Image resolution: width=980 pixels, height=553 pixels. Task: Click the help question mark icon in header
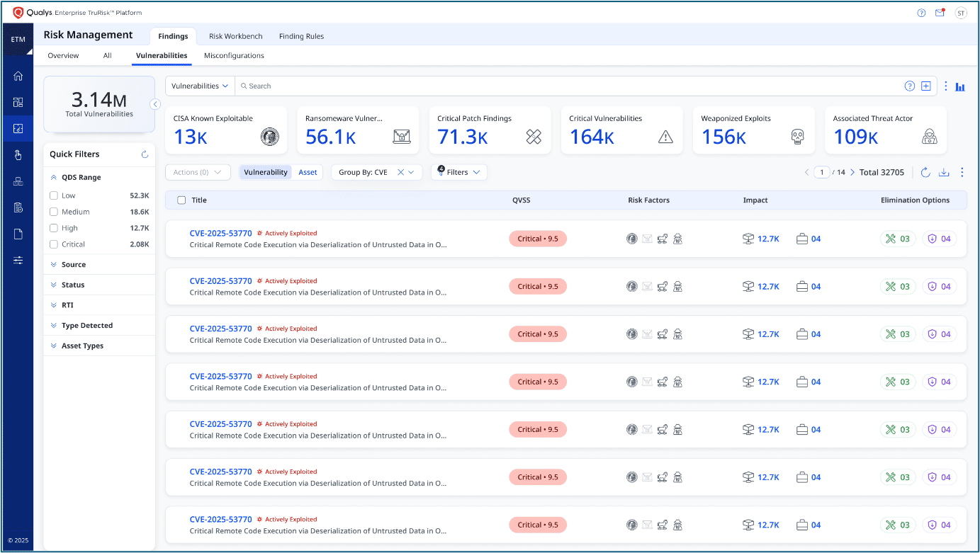pos(921,13)
